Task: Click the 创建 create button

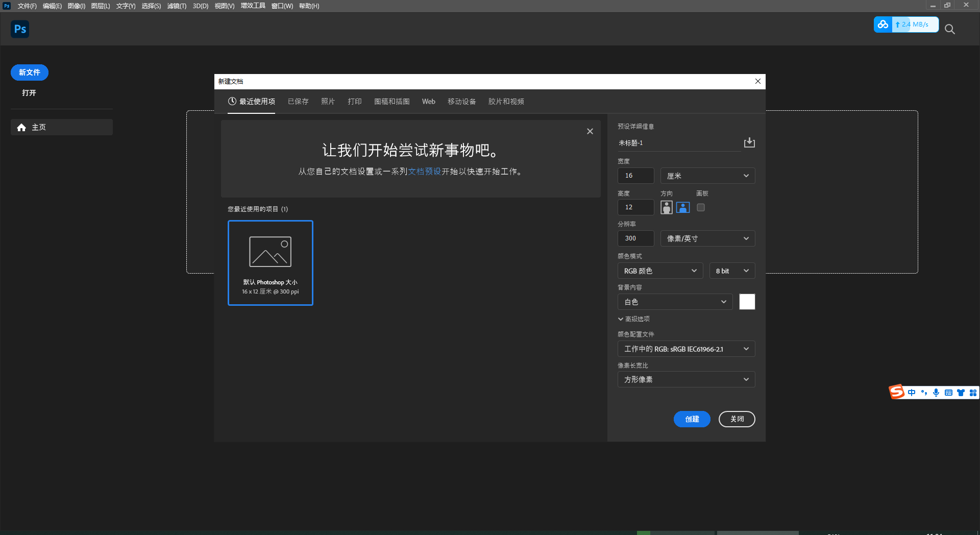Action: pyautogui.click(x=692, y=419)
